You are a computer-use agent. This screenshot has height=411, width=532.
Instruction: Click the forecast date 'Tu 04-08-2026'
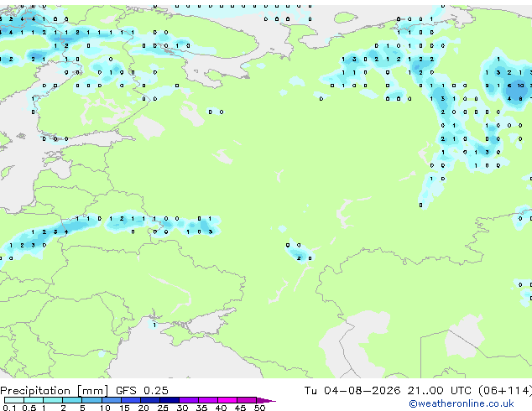point(352,390)
